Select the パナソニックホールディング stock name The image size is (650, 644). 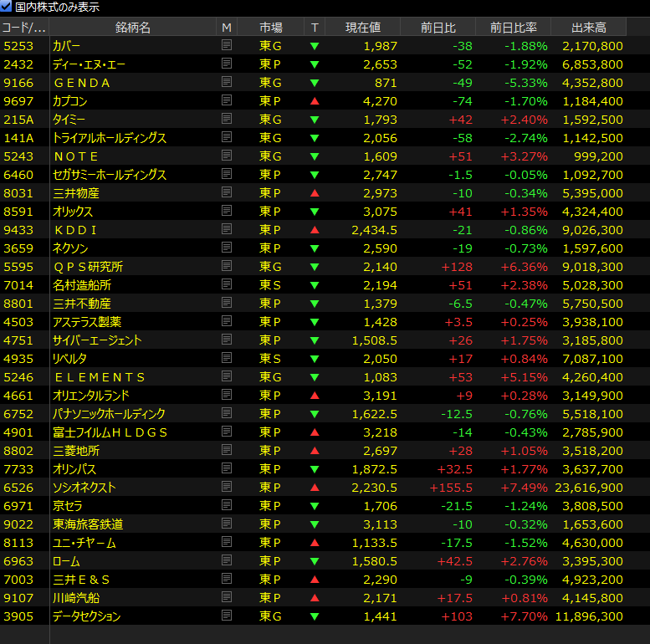(109, 414)
